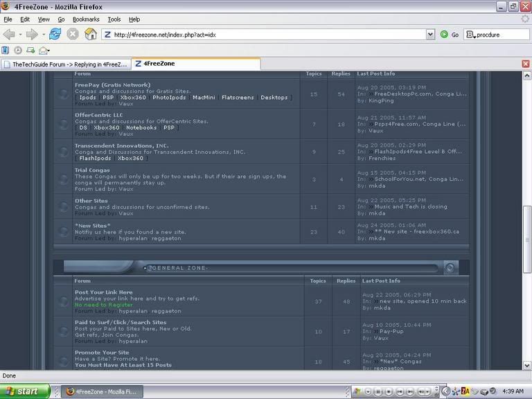532x399 pixels.
Task: Reload the current page
Action: [55, 34]
